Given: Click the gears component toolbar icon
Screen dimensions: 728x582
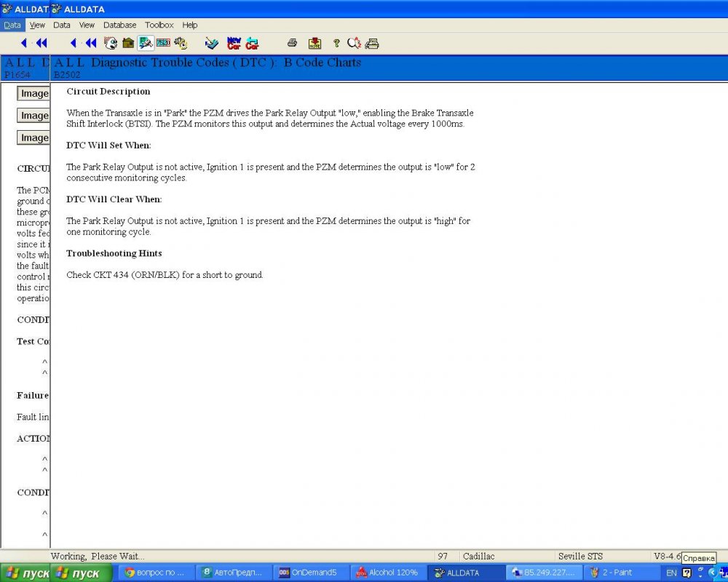Looking at the screenshot, I should pyautogui.click(x=181, y=43).
